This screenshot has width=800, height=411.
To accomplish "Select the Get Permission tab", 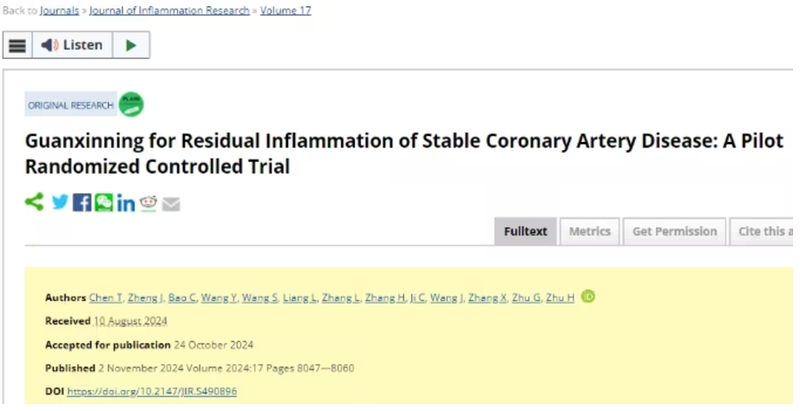I will tap(674, 231).
